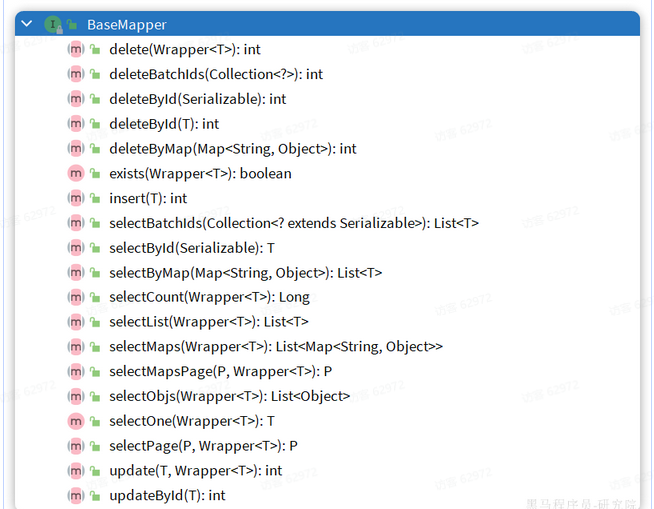Click public lock icon on selectOne row
Image resolution: width=654 pixels, height=509 pixels.
pyautogui.click(x=95, y=421)
